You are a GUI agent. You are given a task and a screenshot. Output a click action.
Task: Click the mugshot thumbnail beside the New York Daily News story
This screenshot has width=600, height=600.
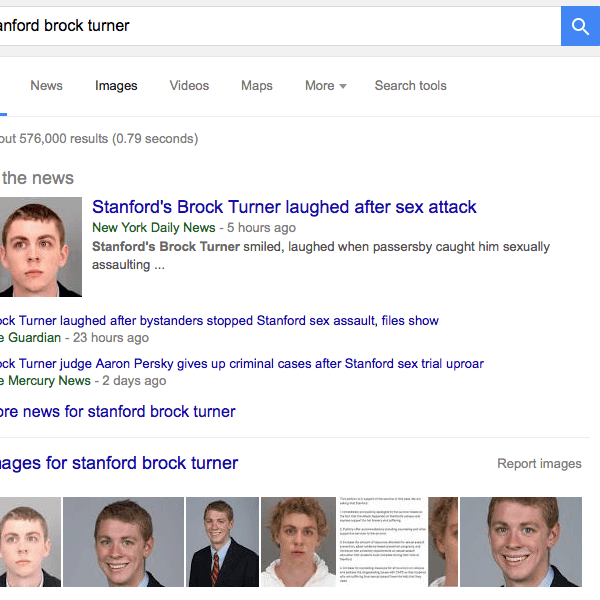click(x=41, y=247)
